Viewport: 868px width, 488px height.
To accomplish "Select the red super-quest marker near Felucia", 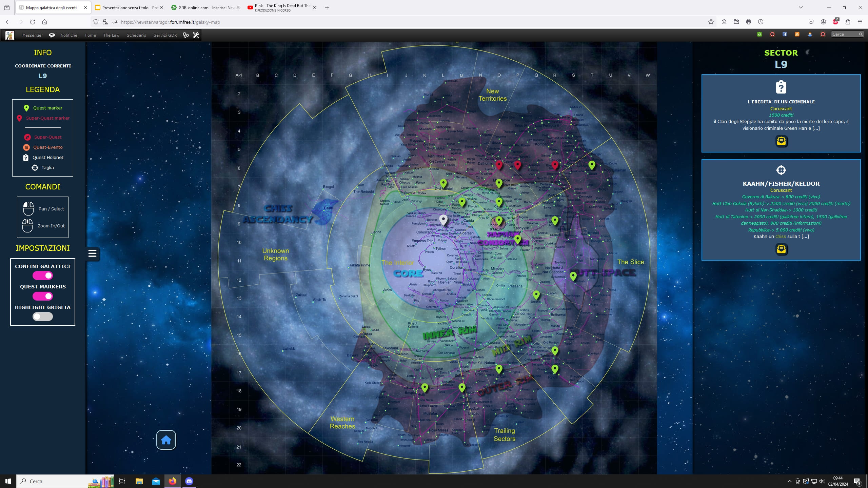I will (x=555, y=165).
